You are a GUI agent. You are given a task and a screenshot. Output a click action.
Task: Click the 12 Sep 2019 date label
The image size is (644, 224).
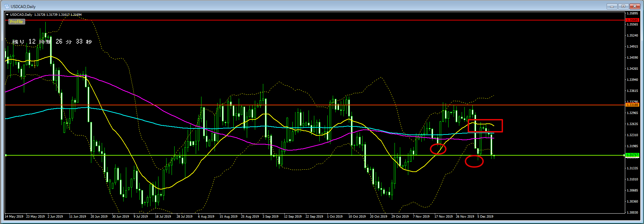[293, 217]
